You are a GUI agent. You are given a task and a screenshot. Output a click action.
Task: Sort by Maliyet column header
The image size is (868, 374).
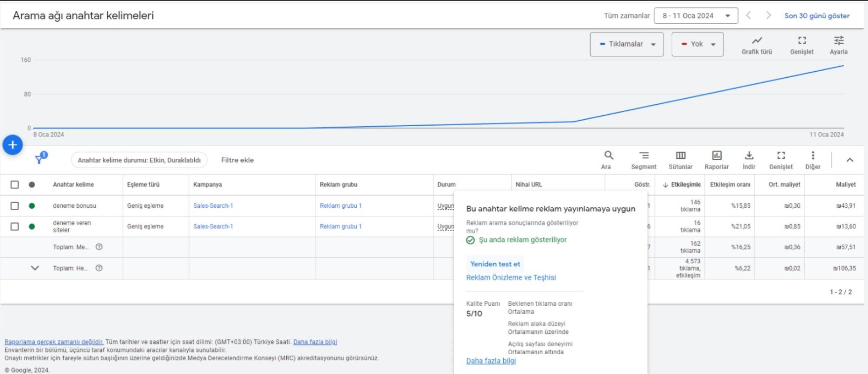(846, 185)
